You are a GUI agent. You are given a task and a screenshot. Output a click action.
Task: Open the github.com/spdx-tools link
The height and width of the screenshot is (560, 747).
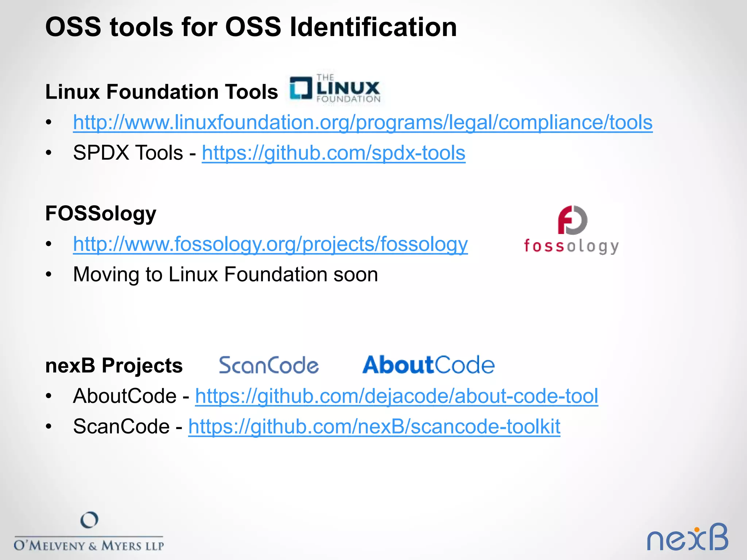[x=333, y=153]
